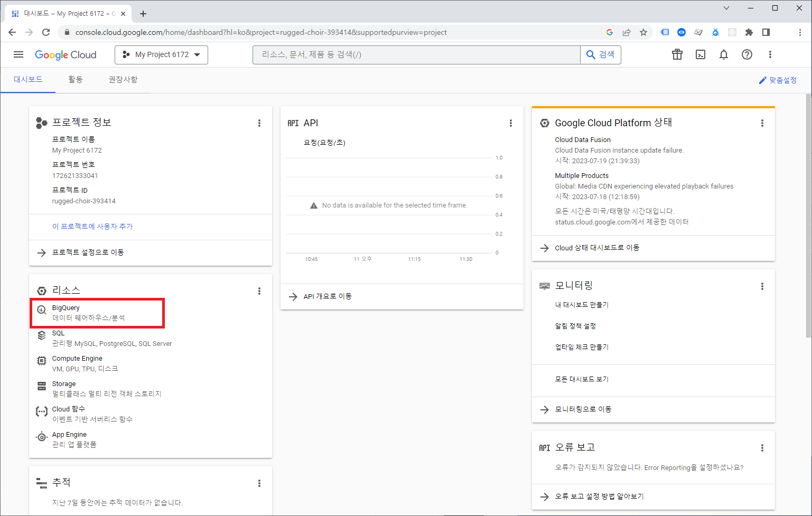Open Chrome's three-dot browser menu

(x=800, y=32)
